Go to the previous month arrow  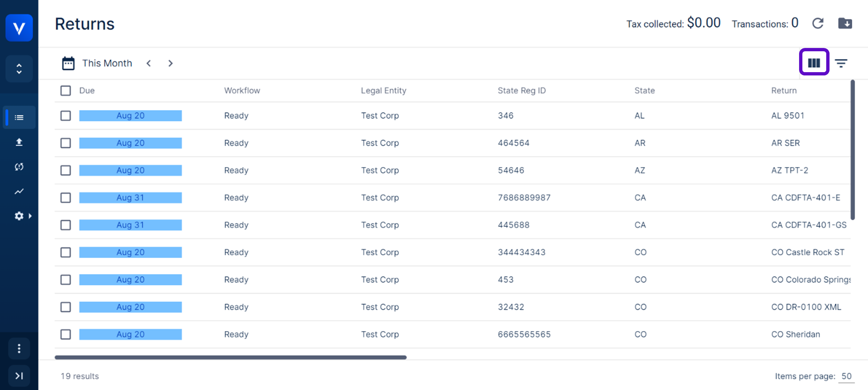148,63
